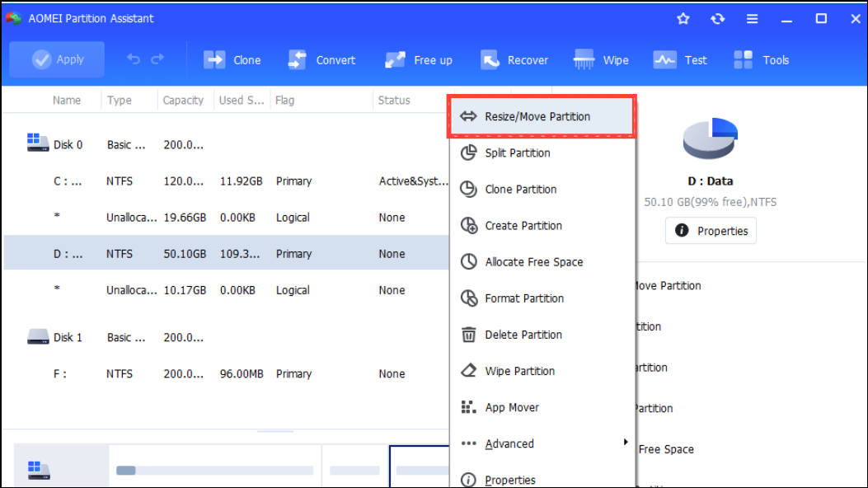Open the Tools toolbar option
This screenshot has height=488, width=868.
pos(761,59)
